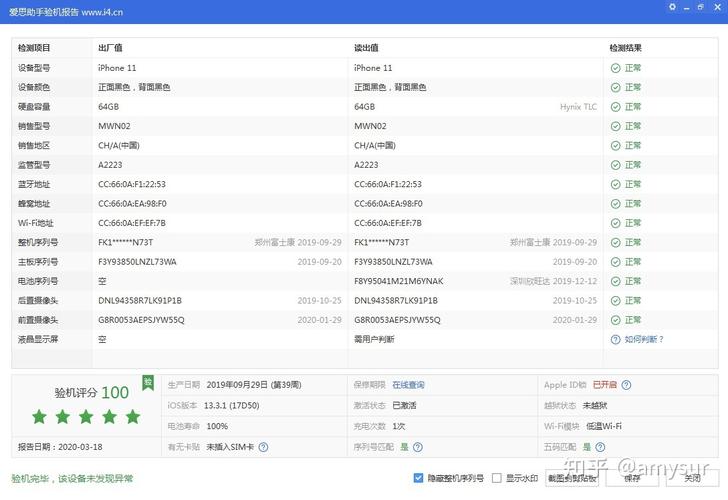Click green check icon in 监管型号 row
The image size is (728, 500).
pyautogui.click(x=616, y=165)
